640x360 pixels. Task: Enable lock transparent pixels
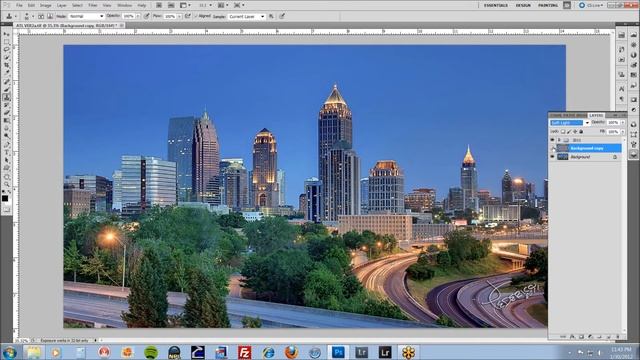pyautogui.click(x=563, y=132)
